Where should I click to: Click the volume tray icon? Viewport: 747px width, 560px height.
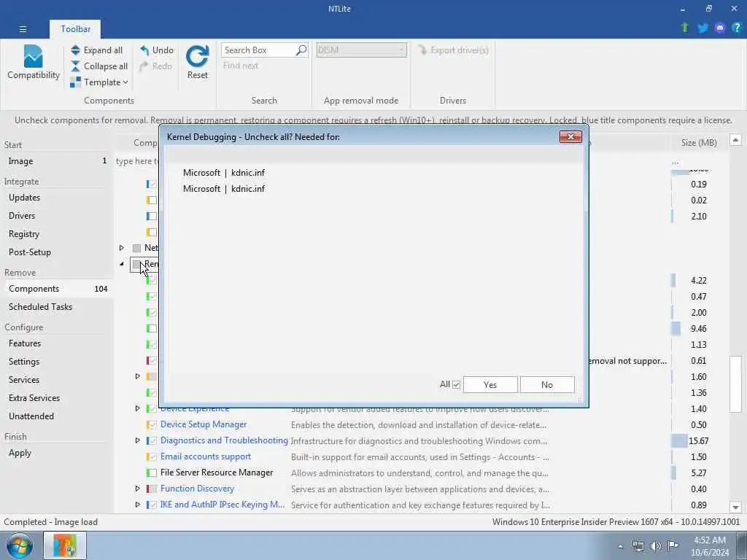pyautogui.click(x=656, y=547)
